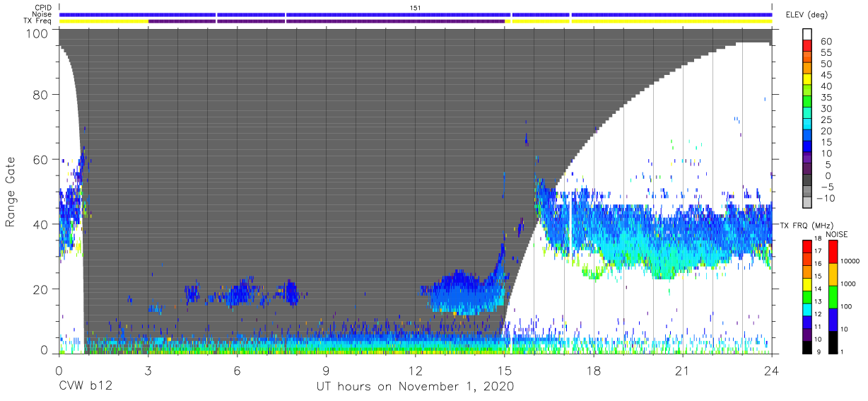This screenshot has width=868, height=401.
Task: Click the UT hours on November 1, 2020 title
Action: [x=415, y=387]
